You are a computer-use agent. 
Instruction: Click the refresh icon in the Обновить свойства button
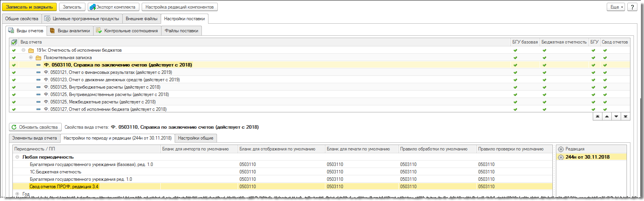point(14,127)
